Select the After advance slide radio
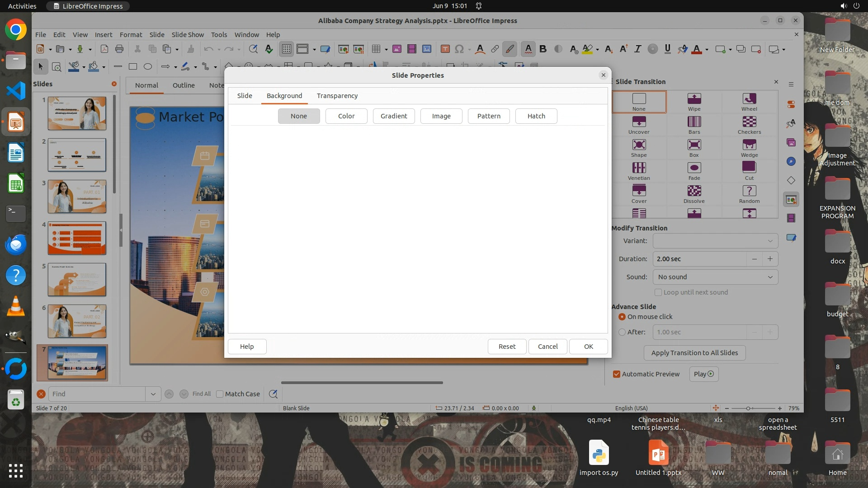The height and width of the screenshot is (488, 868). click(x=622, y=332)
